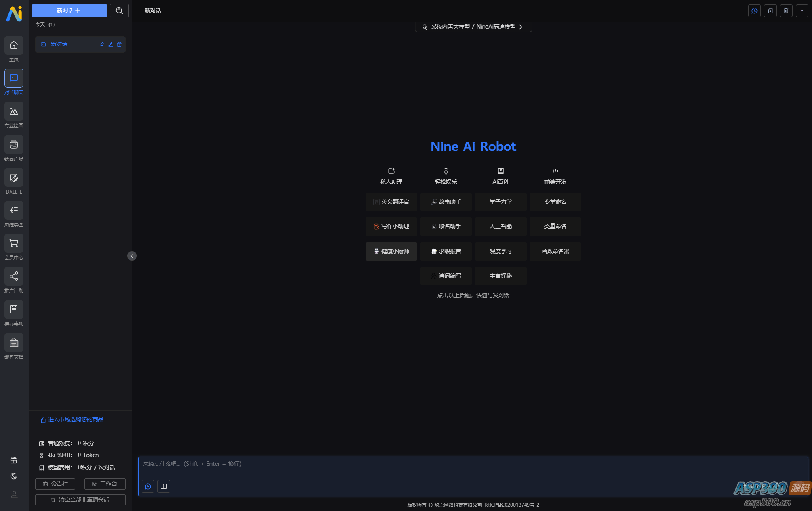812x511 pixels.
Task: Toggle dark mode with moon icon
Action: pyautogui.click(x=14, y=476)
